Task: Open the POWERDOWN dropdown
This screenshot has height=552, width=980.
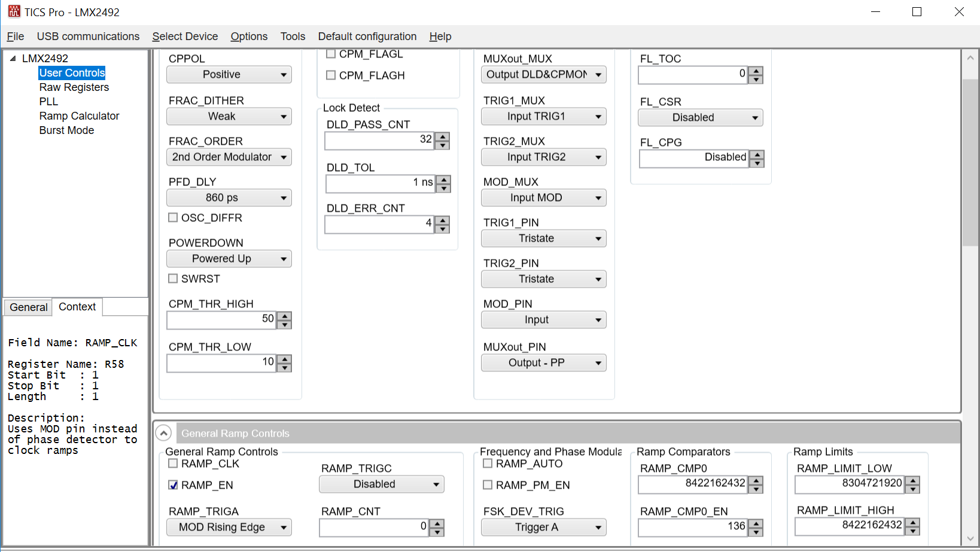Action: [x=229, y=259]
